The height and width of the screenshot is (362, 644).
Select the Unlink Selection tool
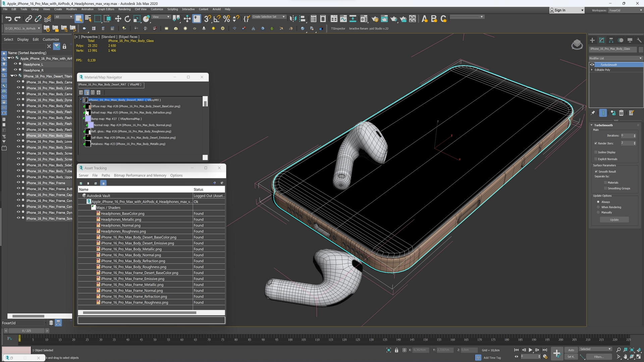click(38, 19)
